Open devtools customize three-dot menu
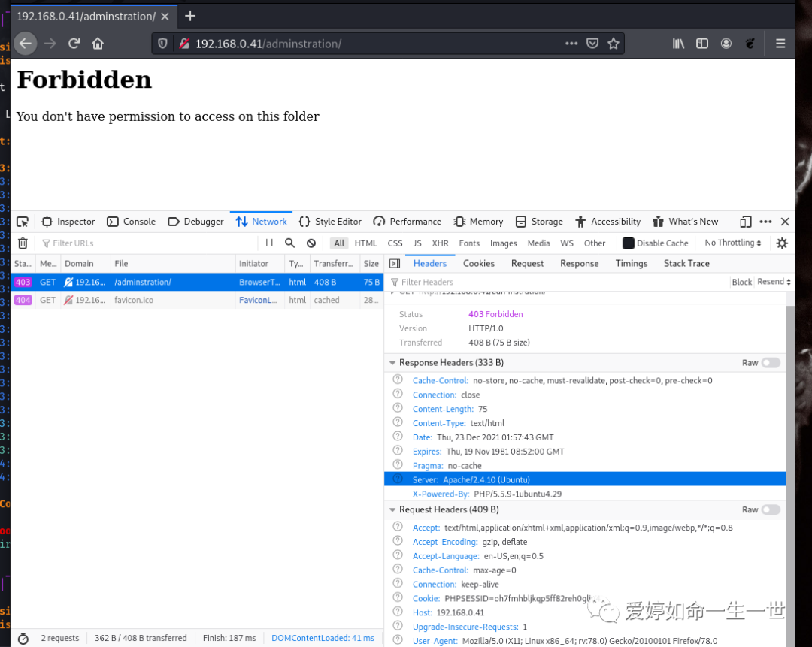The image size is (812, 647). [x=765, y=222]
